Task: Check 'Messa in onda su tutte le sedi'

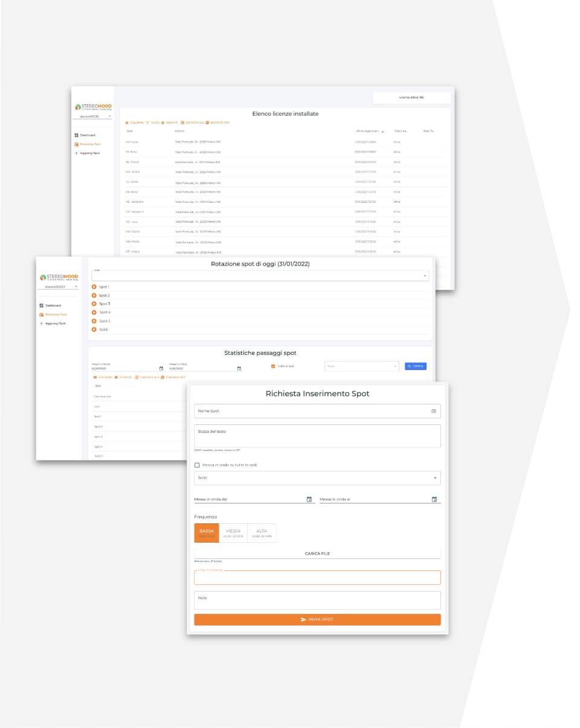Action: (197, 465)
